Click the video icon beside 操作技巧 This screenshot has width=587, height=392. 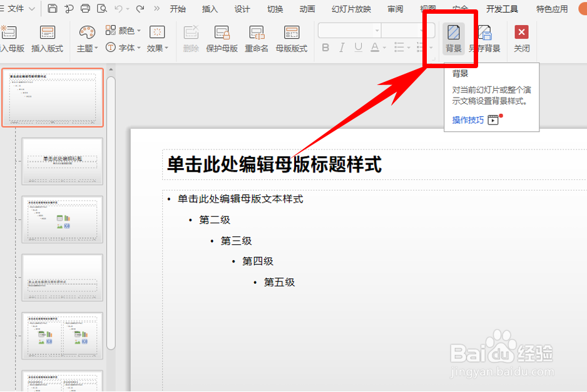pyautogui.click(x=493, y=119)
